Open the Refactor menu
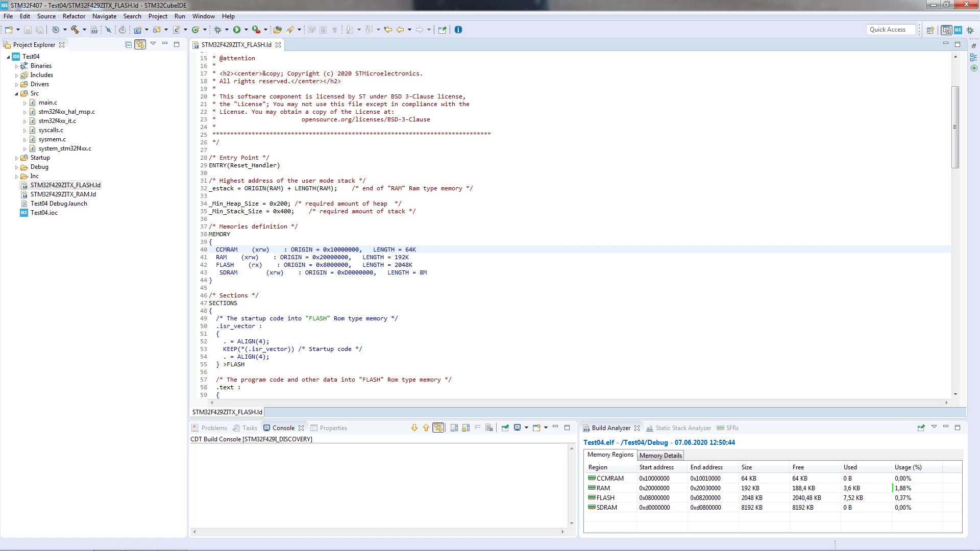 click(74, 16)
